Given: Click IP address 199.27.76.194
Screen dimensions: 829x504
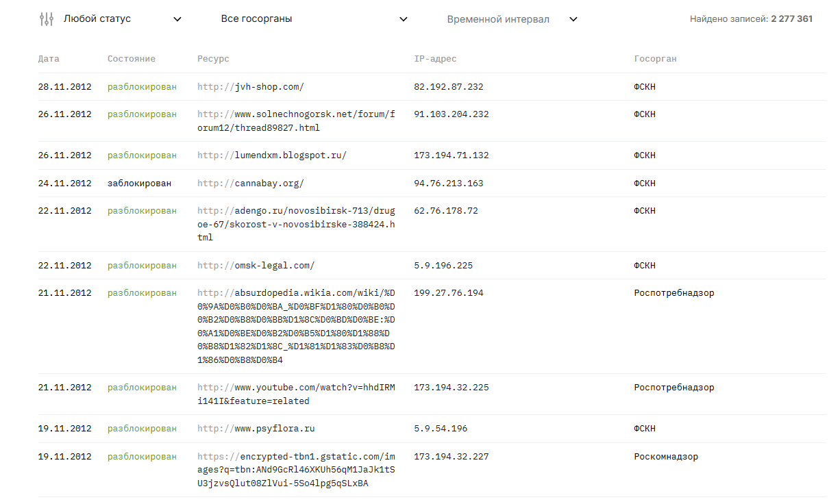Looking at the screenshot, I should pyautogui.click(x=449, y=293).
